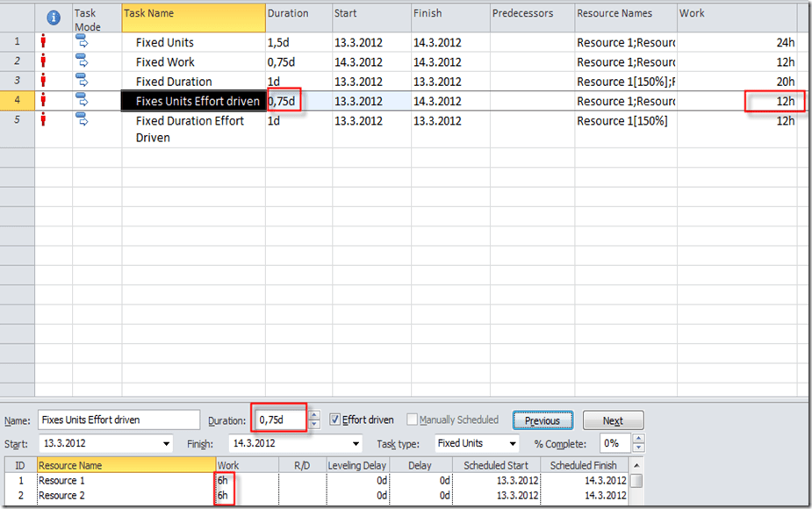This screenshot has width=812, height=509.
Task: Click the Name input field in the task form
Action: [x=119, y=420]
